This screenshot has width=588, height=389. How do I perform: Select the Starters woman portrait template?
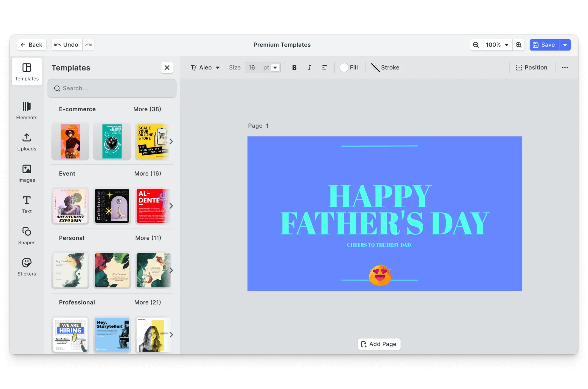[153, 335]
